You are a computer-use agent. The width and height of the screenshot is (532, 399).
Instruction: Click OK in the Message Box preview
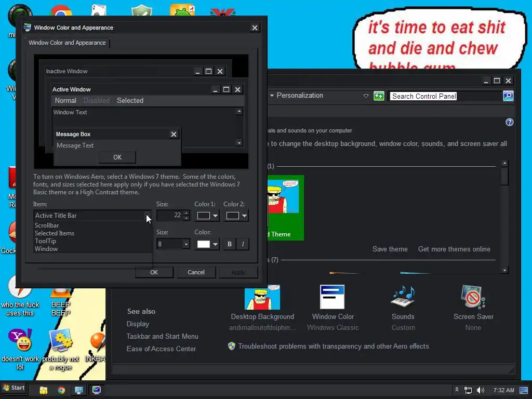point(117,157)
